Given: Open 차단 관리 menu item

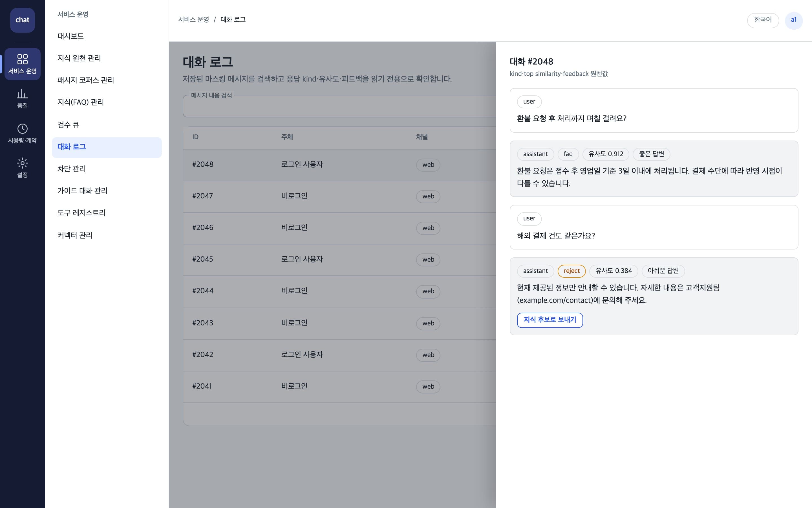Looking at the screenshot, I should pos(107,169).
